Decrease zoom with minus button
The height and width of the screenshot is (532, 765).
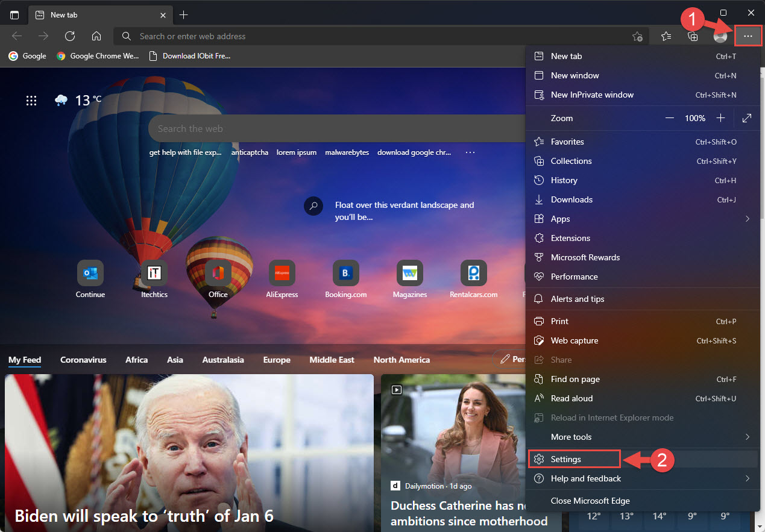click(x=670, y=118)
